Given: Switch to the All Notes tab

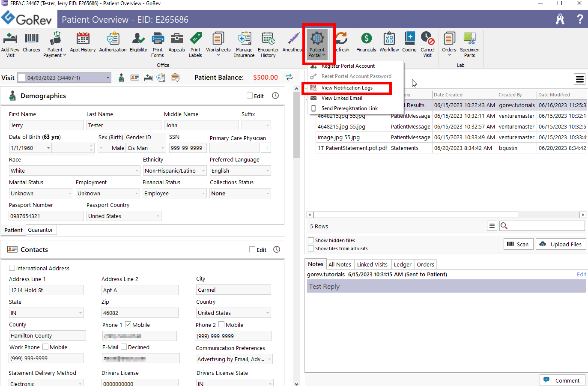Looking at the screenshot, I should (340, 264).
